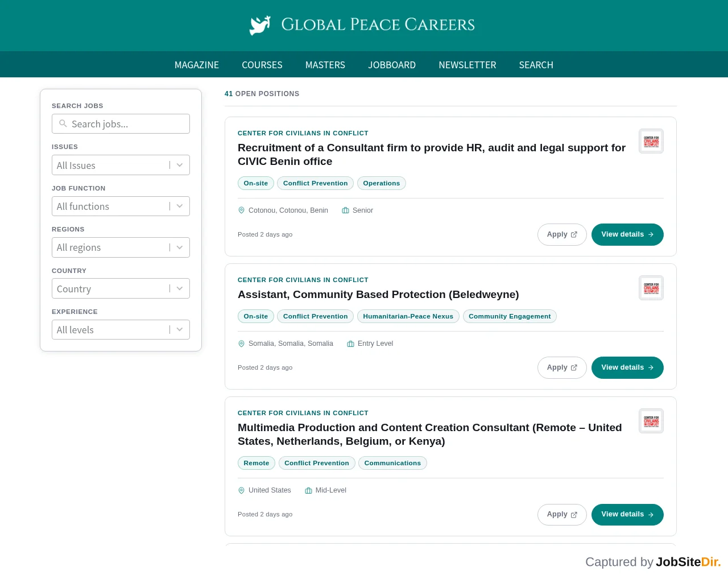Click the Remote tag on the Multimedia job
The width and height of the screenshot is (728, 579).
[x=257, y=463]
